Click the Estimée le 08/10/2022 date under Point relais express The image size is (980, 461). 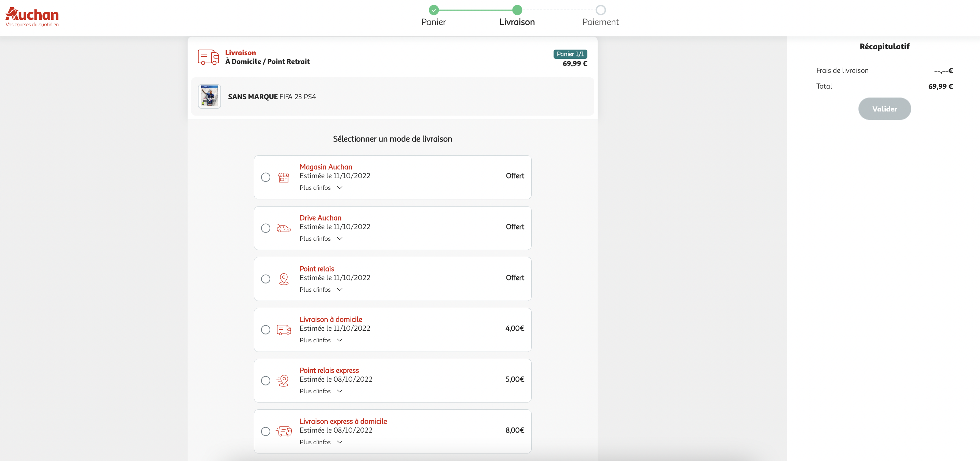point(336,379)
